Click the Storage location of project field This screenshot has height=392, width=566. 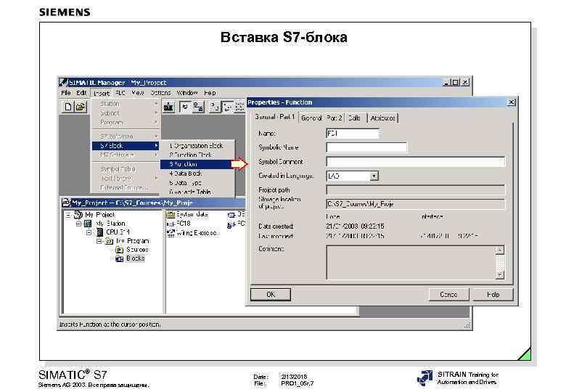point(416,204)
